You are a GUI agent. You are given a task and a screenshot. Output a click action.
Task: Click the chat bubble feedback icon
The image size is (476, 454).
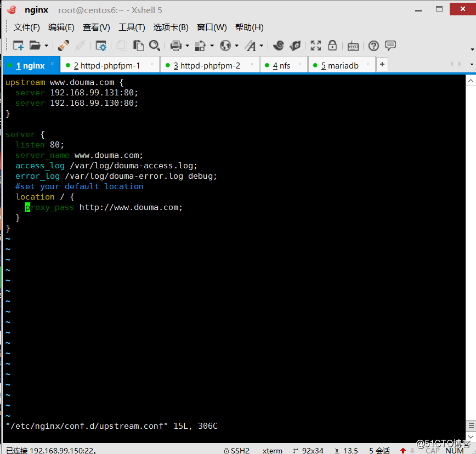tap(390, 46)
